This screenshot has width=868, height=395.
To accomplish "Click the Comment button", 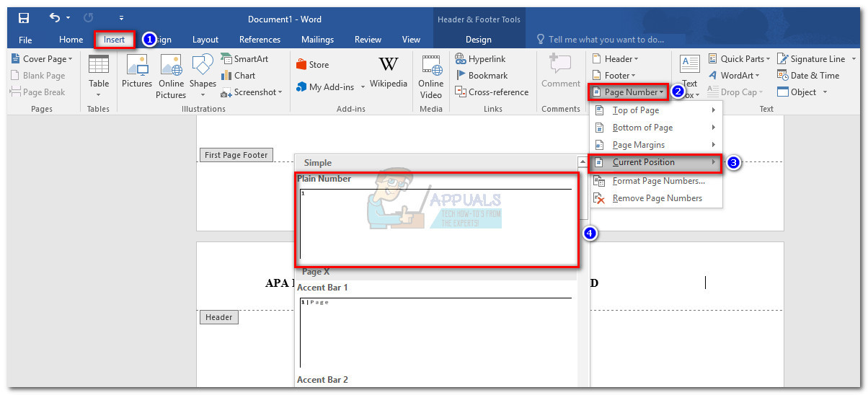I will click(561, 71).
